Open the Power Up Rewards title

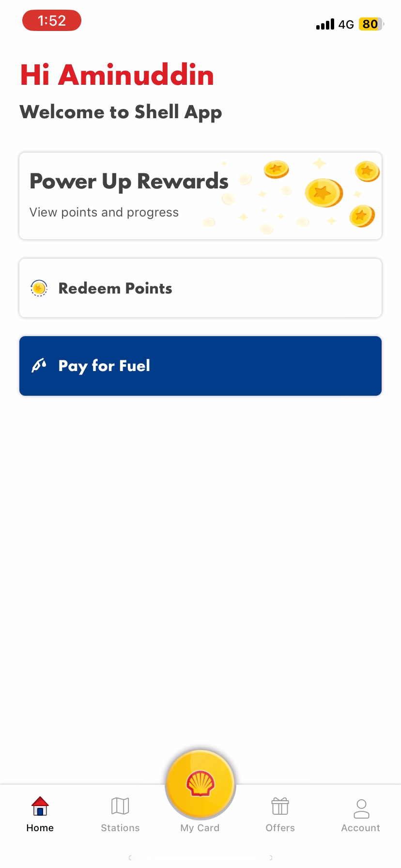tap(129, 181)
